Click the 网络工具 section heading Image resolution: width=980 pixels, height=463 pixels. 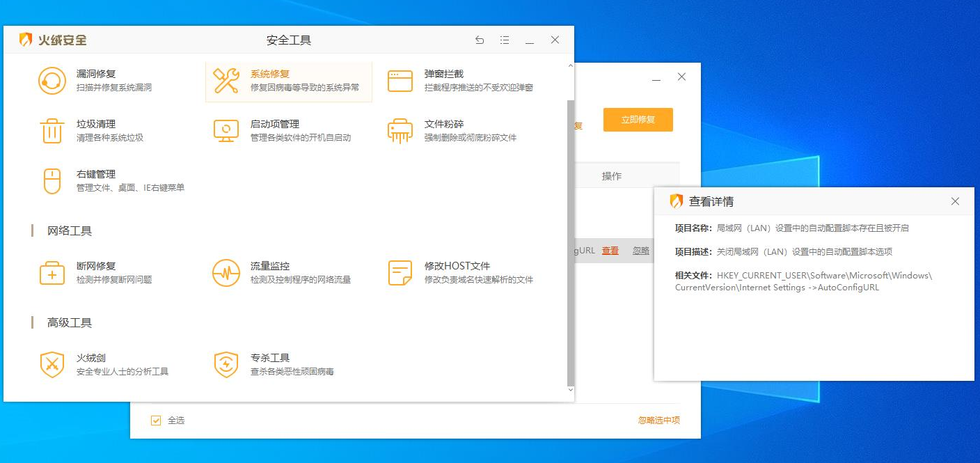[x=70, y=230]
